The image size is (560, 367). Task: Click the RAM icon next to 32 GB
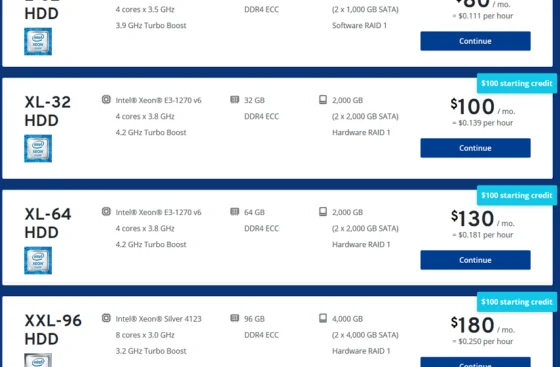click(235, 100)
